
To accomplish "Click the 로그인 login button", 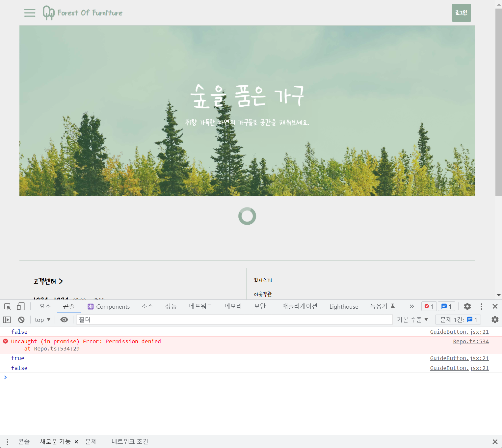I will coord(461,13).
